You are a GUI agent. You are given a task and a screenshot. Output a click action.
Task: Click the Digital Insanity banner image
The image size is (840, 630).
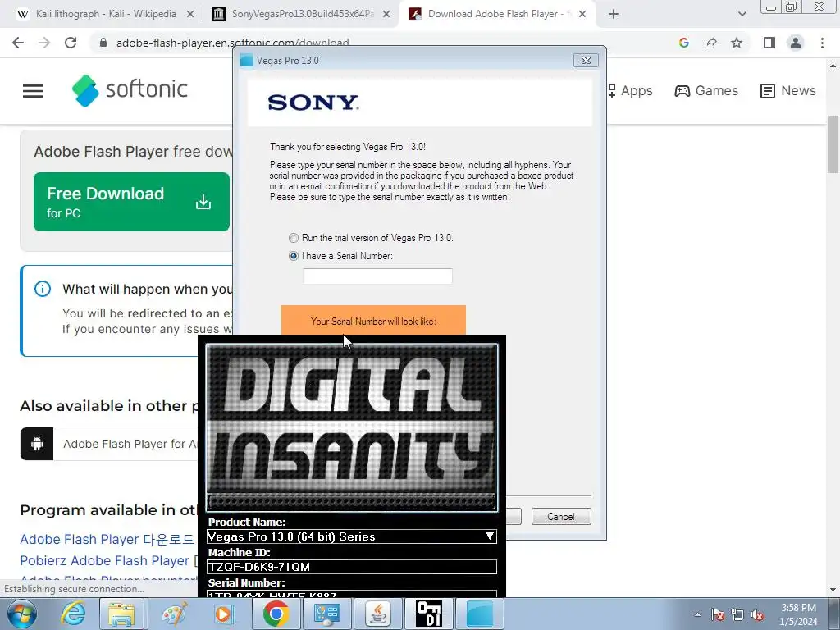[352, 427]
